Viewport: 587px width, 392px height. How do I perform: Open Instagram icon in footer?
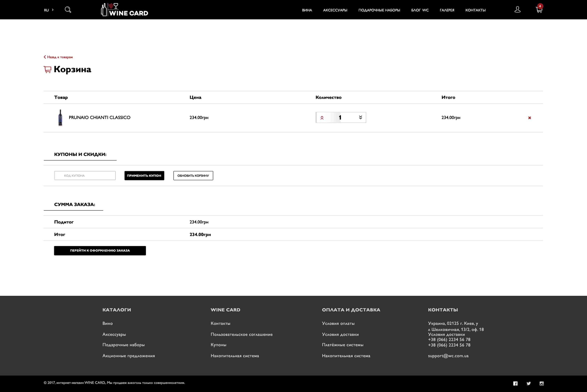(x=541, y=384)
